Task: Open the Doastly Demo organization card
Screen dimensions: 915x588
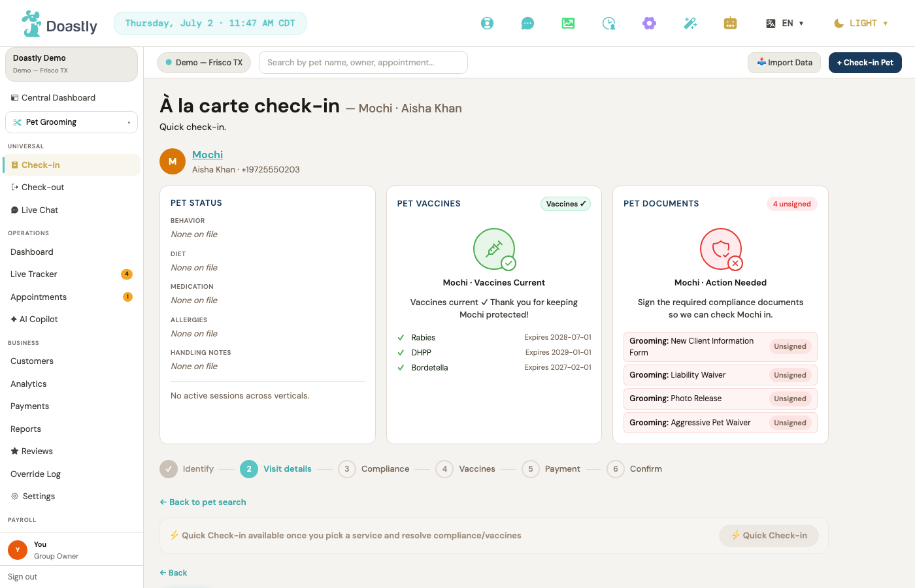Action: tap(71, 64)
